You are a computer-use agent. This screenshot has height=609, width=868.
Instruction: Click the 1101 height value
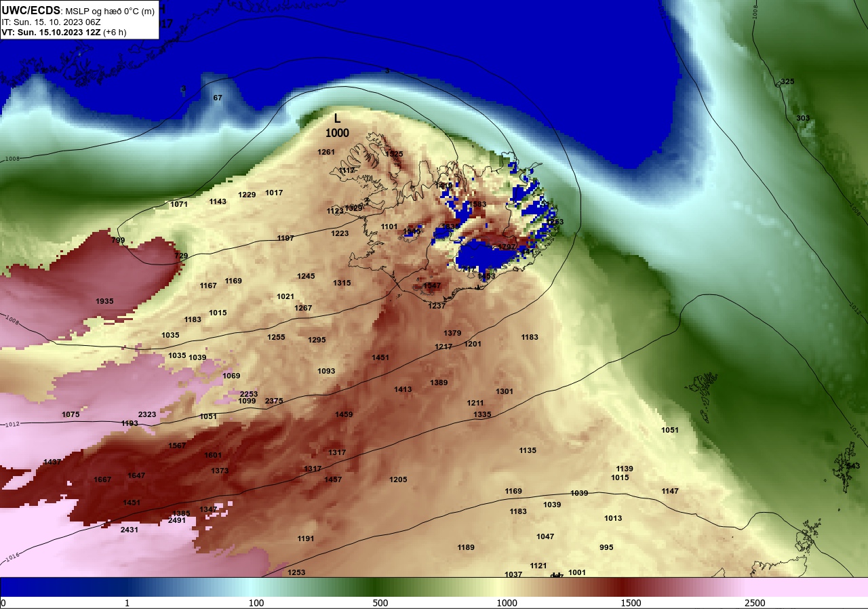pyautogui.click(x=389, y=227)
